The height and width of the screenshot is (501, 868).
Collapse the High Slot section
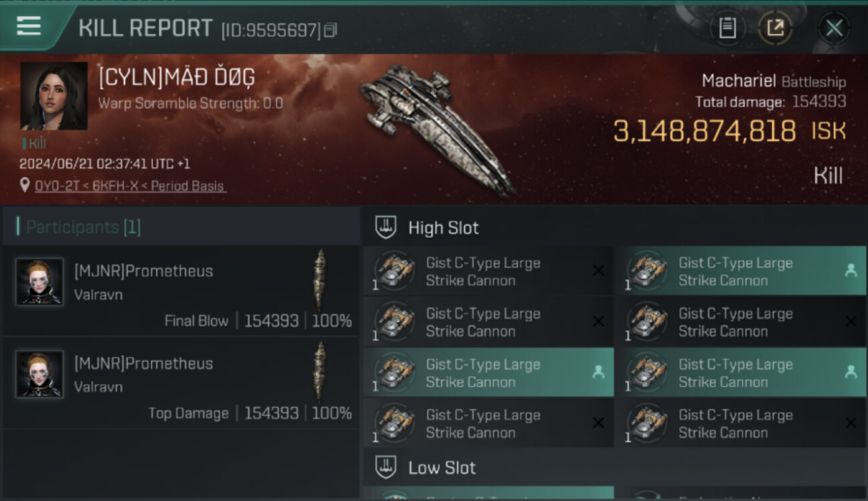coord(386,227)
